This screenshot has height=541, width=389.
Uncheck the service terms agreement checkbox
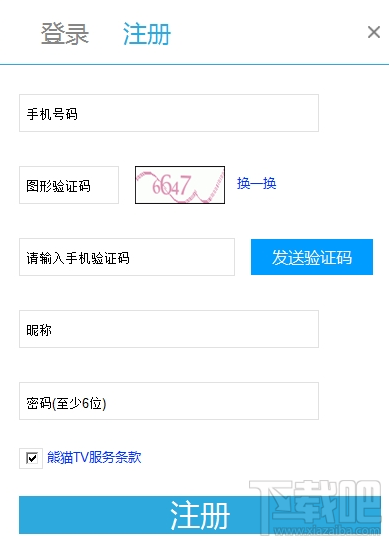[31, 458]
